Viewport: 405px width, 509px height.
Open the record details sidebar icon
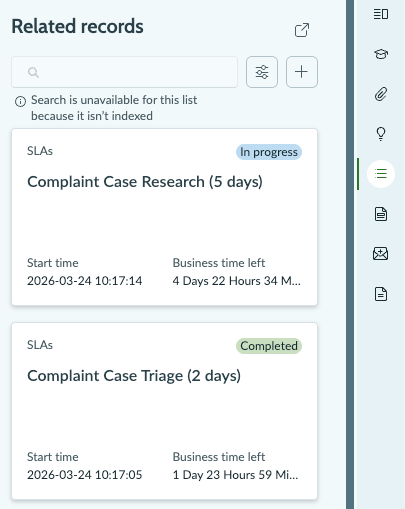tap(381, 14)
